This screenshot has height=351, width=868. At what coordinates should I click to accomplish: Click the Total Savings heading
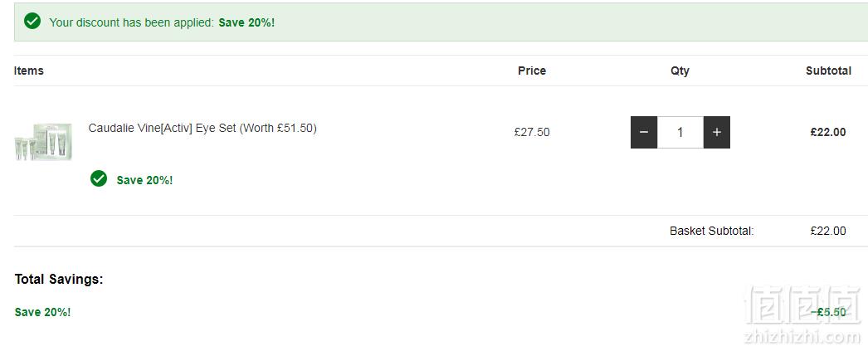(59, 279)
